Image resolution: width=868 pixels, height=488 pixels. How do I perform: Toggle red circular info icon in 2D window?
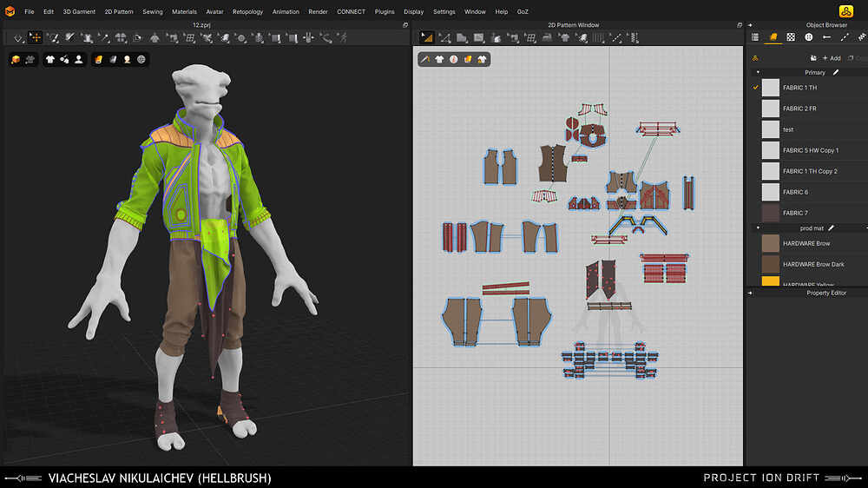[x=454, y=59]
